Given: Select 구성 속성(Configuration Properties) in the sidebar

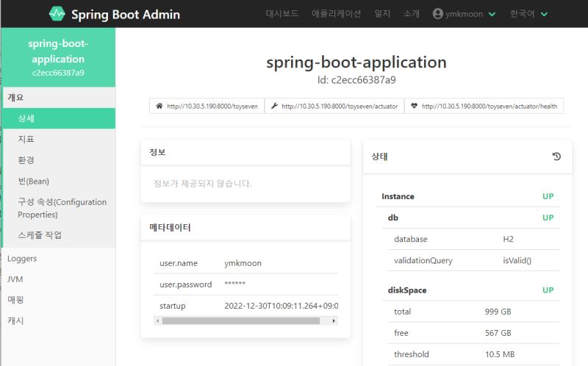Looking at the screenshot, I should click(59, 208).
